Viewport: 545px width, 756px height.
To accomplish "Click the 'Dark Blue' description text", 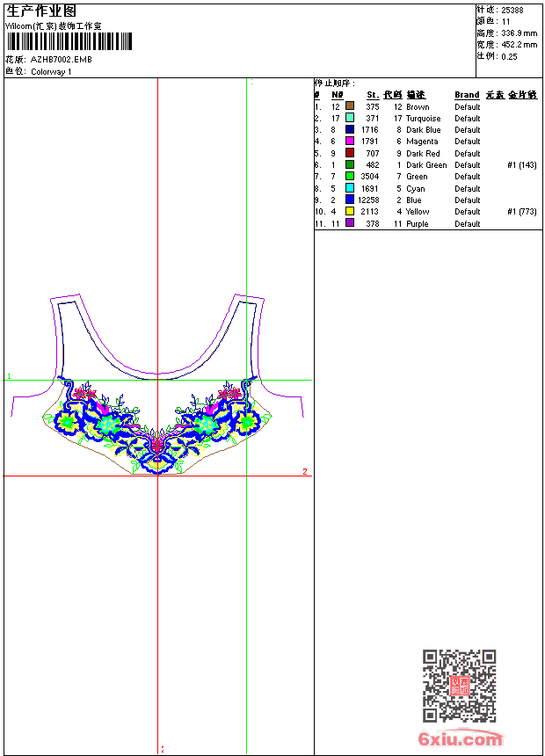I will pos(424,130).
